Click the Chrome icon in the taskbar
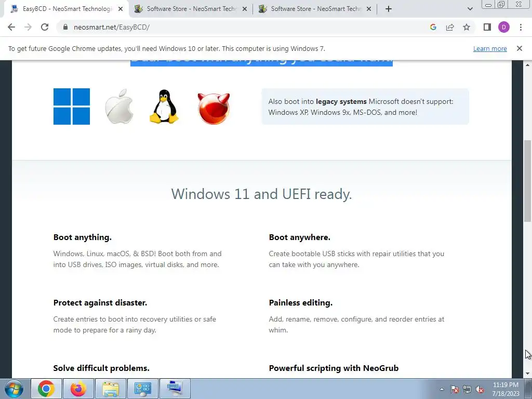This screenshot has width=532, height=399. [46, 389]
